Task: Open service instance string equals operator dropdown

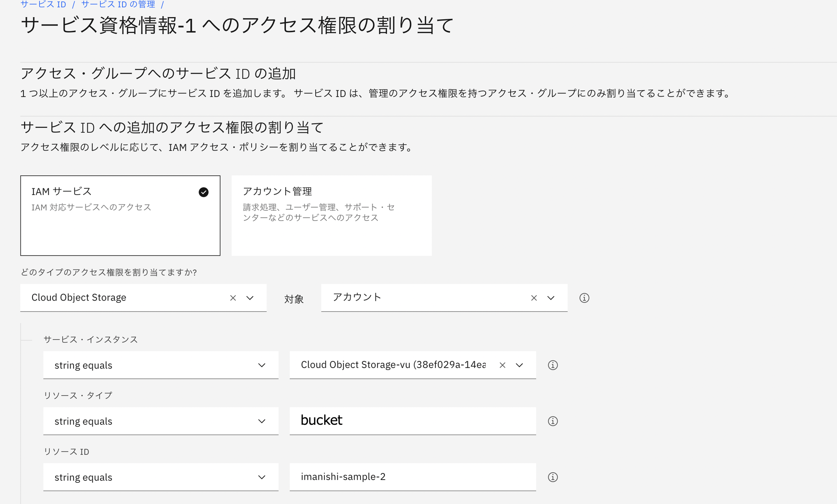Action: (161, 365)
